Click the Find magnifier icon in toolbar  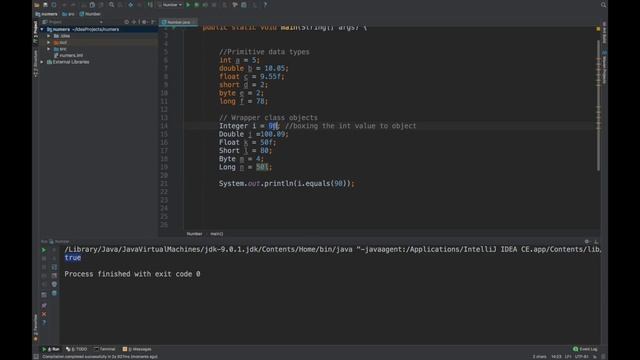(111, 5)
